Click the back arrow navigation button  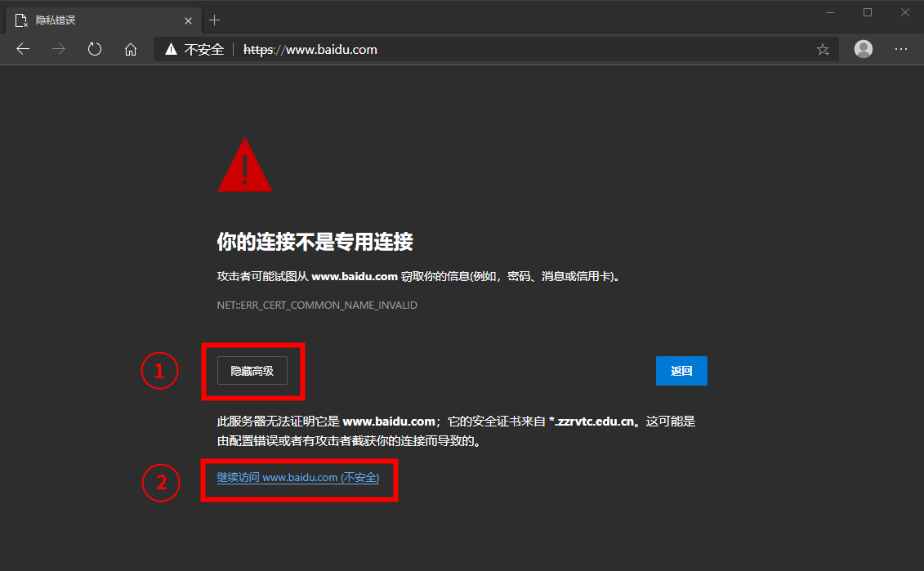click(23, 49)
